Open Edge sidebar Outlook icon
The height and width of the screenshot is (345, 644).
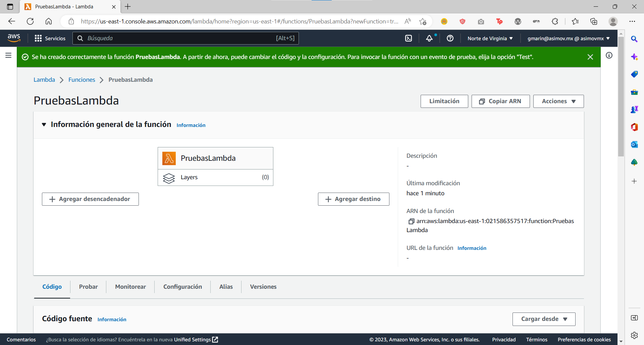point(634,144)
